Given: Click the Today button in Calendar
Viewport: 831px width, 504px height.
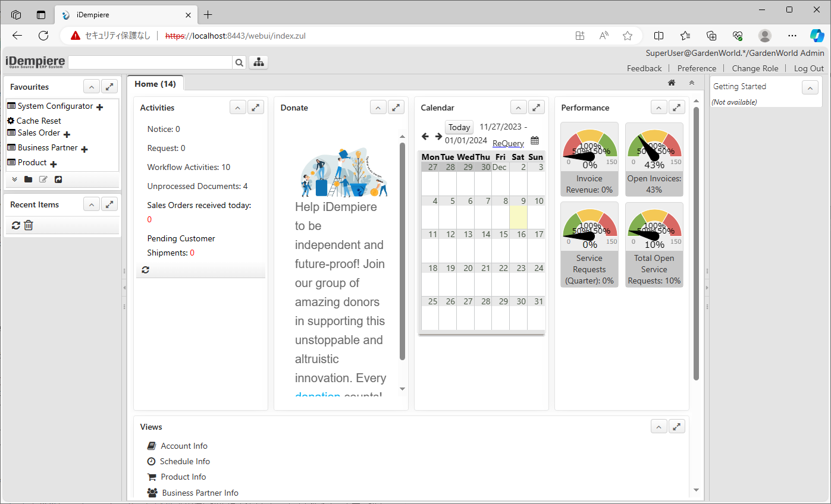Looking at the screenshot, I should pos(459,127).
